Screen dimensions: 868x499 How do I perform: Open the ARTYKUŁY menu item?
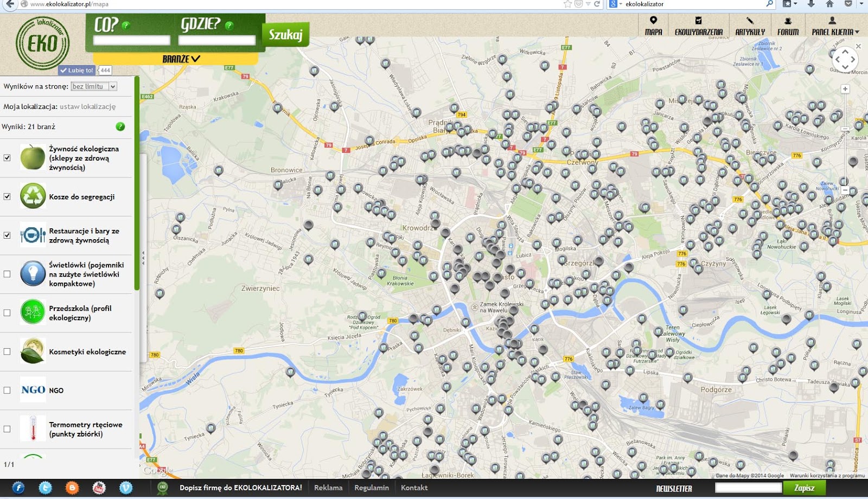click(750, 26)
